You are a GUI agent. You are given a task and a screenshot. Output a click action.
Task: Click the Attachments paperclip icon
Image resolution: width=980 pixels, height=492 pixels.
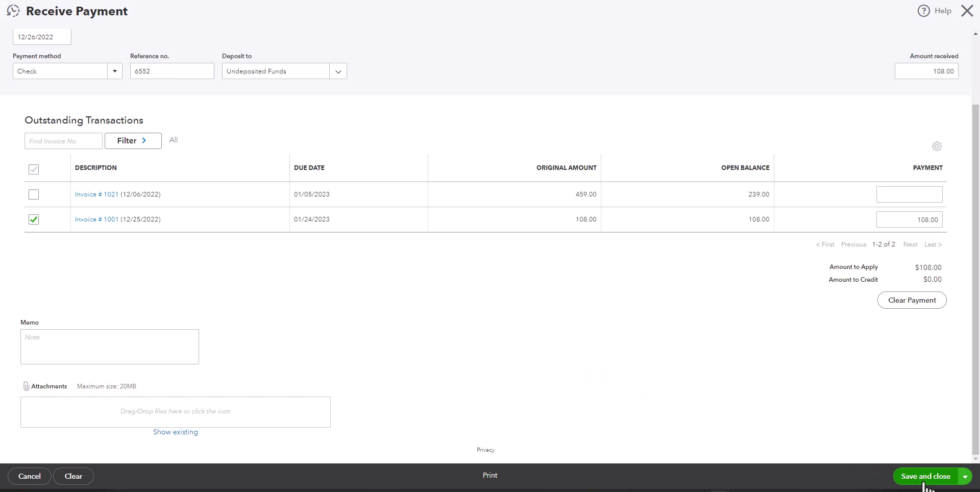coord(26,386)
